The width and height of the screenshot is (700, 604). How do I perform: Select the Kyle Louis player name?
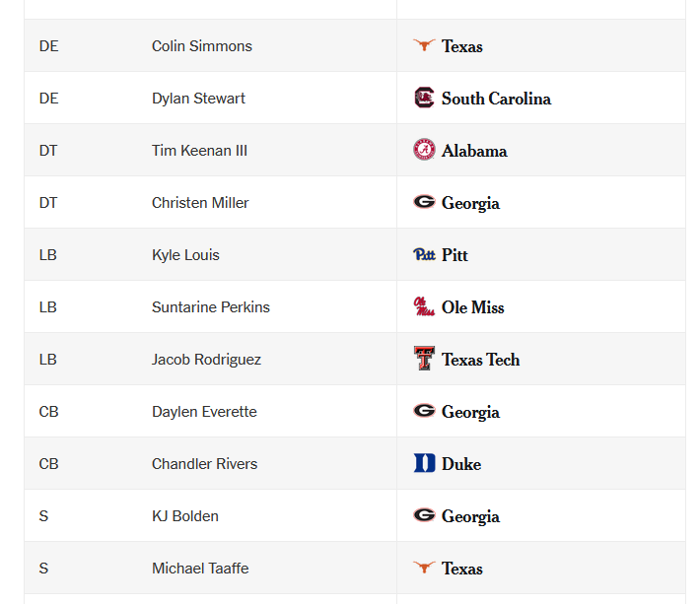pyautogui.click(x=185, y=255)
